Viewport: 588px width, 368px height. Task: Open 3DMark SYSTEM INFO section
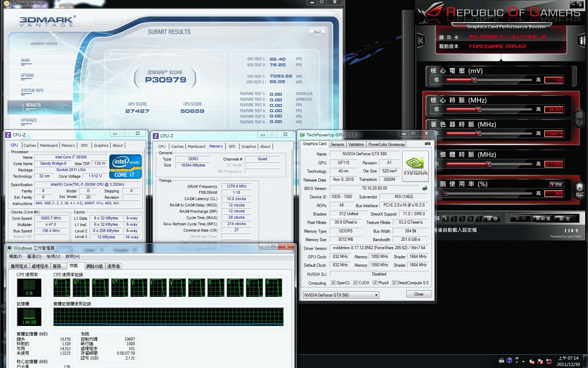32,90
